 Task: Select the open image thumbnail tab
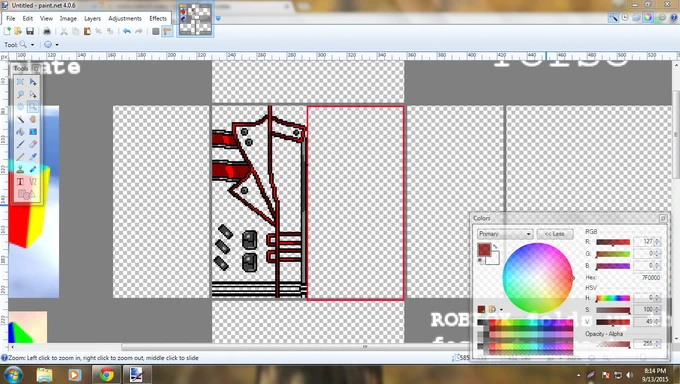click(195, 19)
